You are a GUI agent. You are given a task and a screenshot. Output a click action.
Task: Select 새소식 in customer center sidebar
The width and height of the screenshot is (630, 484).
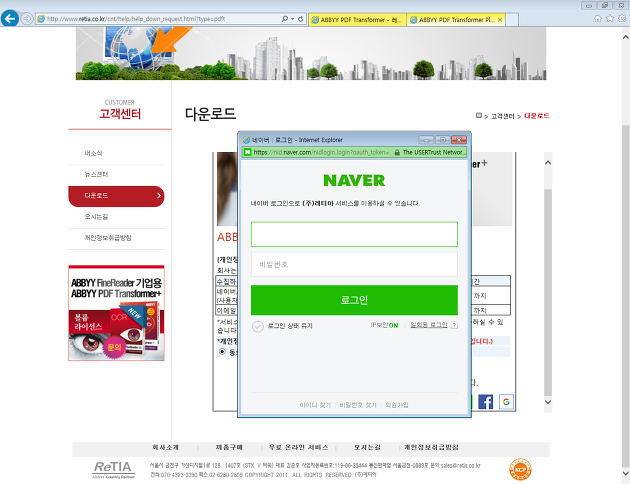(x=93, y=153)
